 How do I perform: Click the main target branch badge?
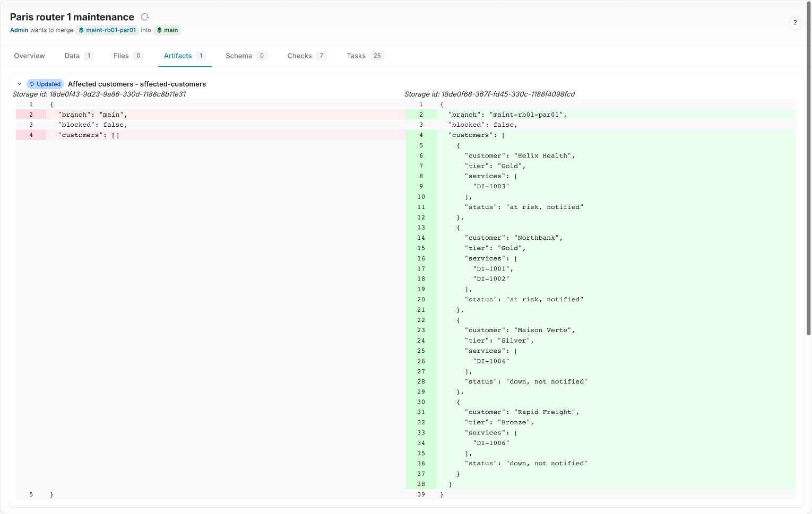167,30
